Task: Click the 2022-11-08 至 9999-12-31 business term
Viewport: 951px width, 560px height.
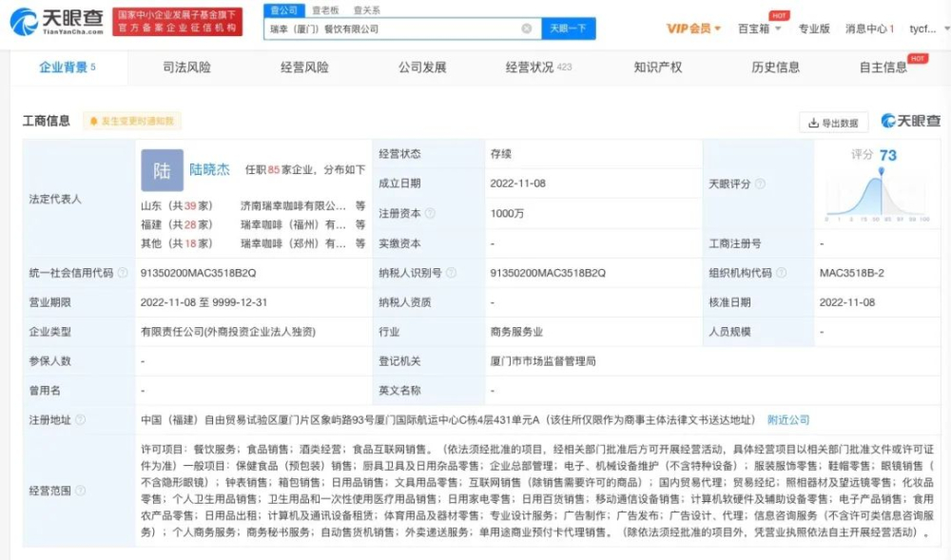Action: click(x=204, y=302)
